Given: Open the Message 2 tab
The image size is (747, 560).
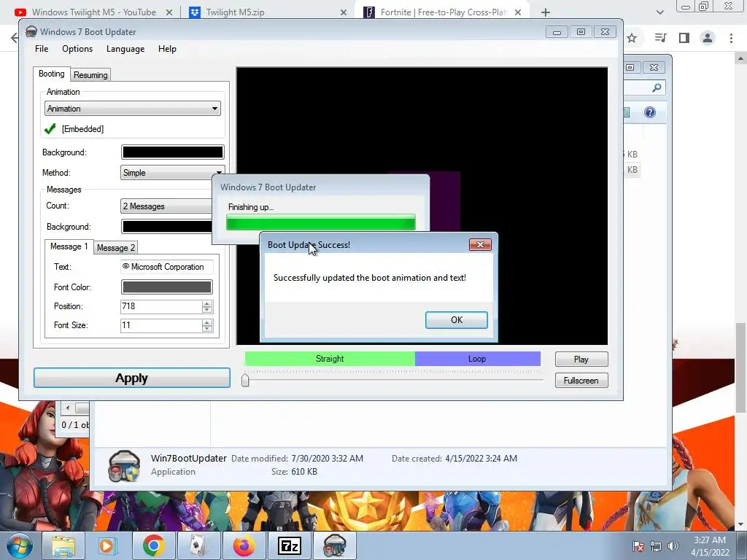Looking at the screenshot, I should 116,248.
